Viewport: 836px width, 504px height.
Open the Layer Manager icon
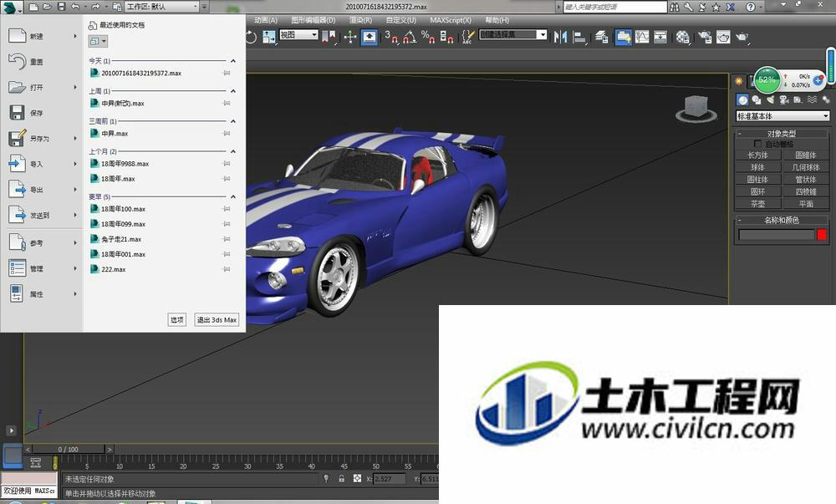pyautogui.click(x=602, y=37)
